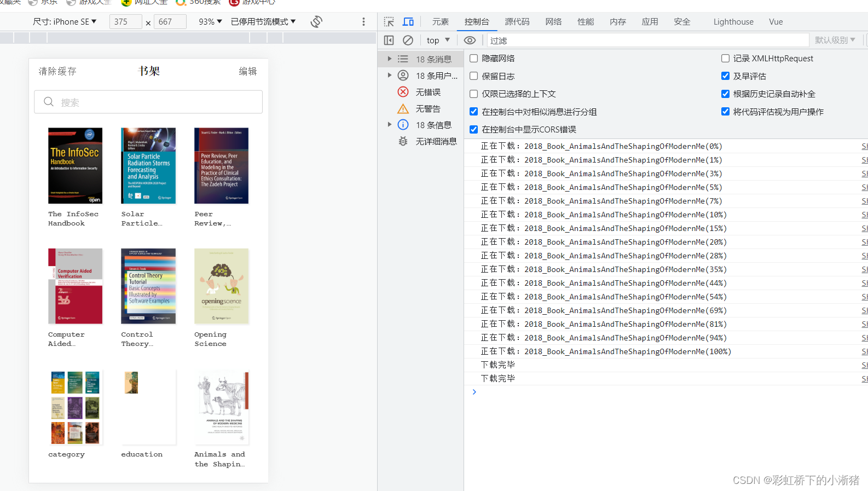Open the Security tab
This screenshot has width=868, height=491.
click(x=682, y=22)
